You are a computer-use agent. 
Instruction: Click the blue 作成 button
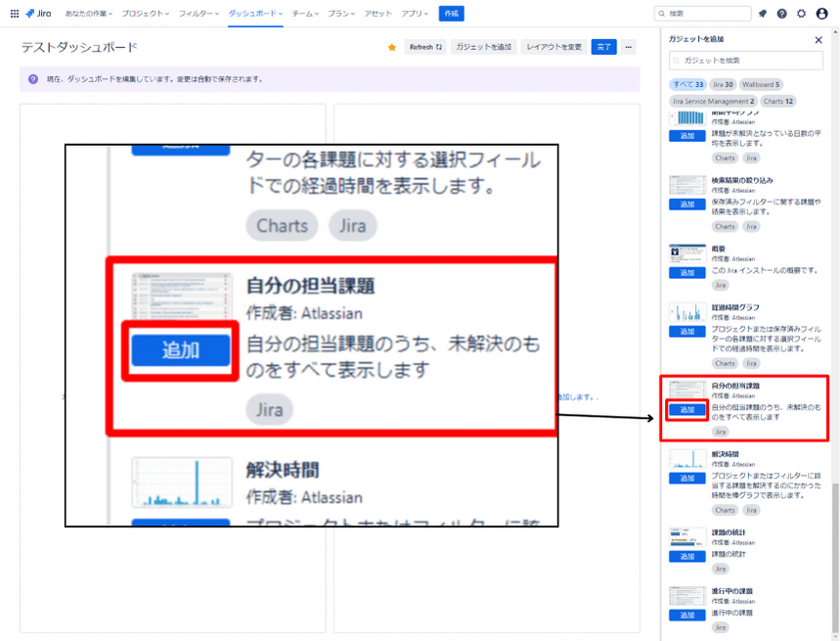[451, 14]
